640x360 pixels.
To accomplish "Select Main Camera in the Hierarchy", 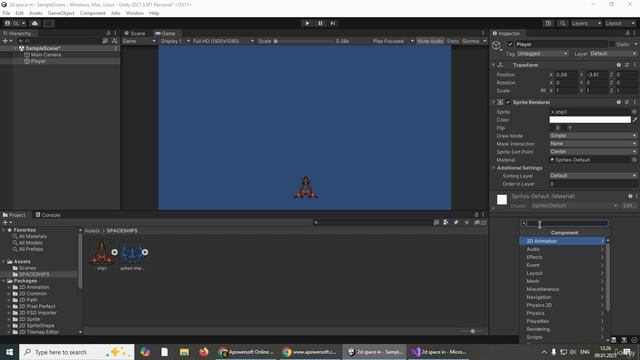I will coord(46,55).
